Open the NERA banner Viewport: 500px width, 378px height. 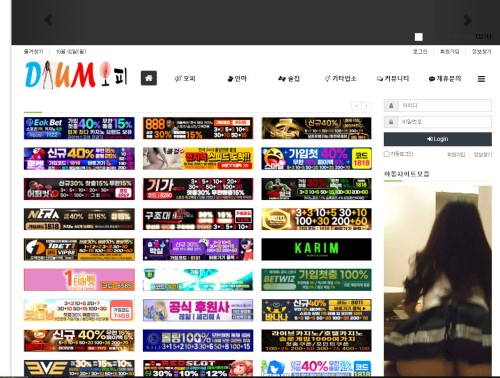pyautogui.click(x=79, y=219)
